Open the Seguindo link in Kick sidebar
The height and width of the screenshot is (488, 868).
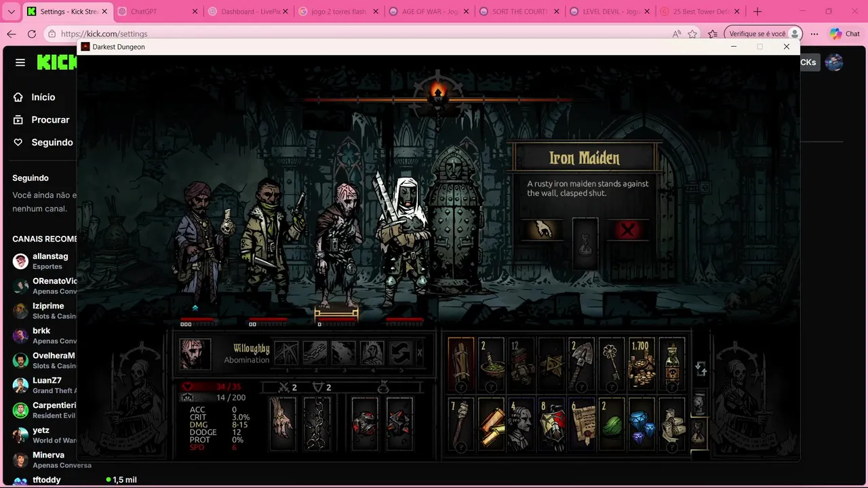pyautogui.click(x=43, y=142)
